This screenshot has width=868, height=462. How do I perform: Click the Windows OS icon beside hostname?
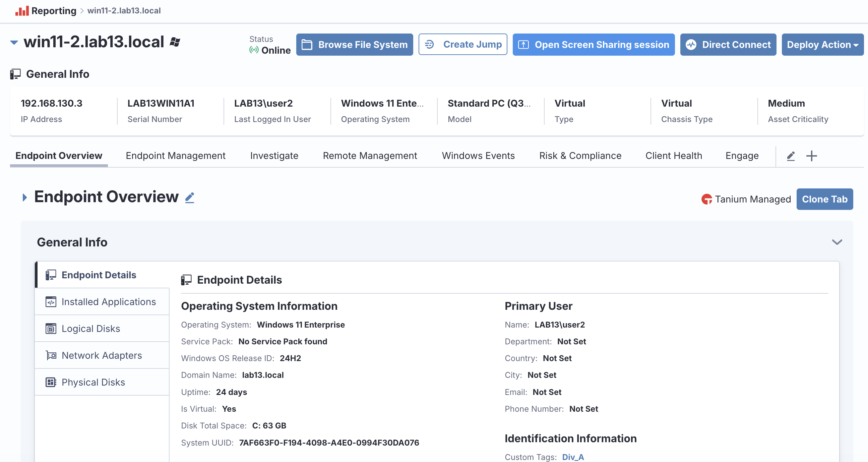(175, 42)
